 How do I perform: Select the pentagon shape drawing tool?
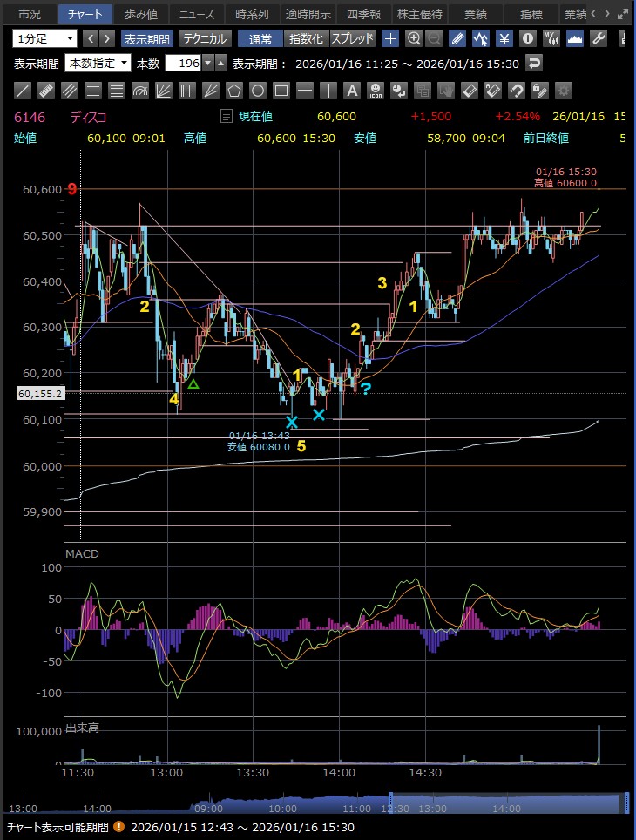pyautogui.click(x=234, y=91)
